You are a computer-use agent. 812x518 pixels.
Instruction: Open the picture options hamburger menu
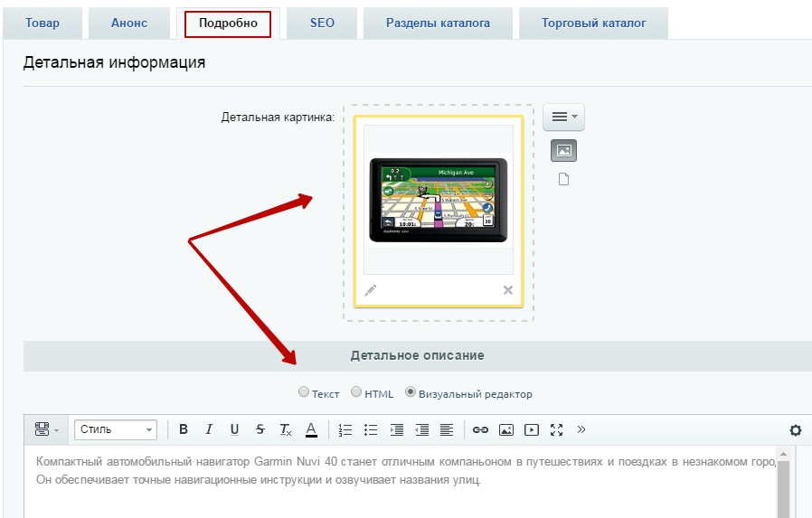coord(563,117)
